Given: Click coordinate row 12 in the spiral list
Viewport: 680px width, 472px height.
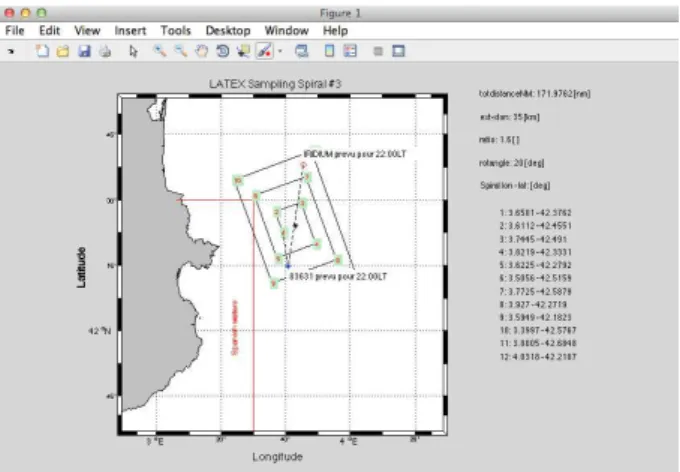Looking at the screenshot, I should pos(538,357).
